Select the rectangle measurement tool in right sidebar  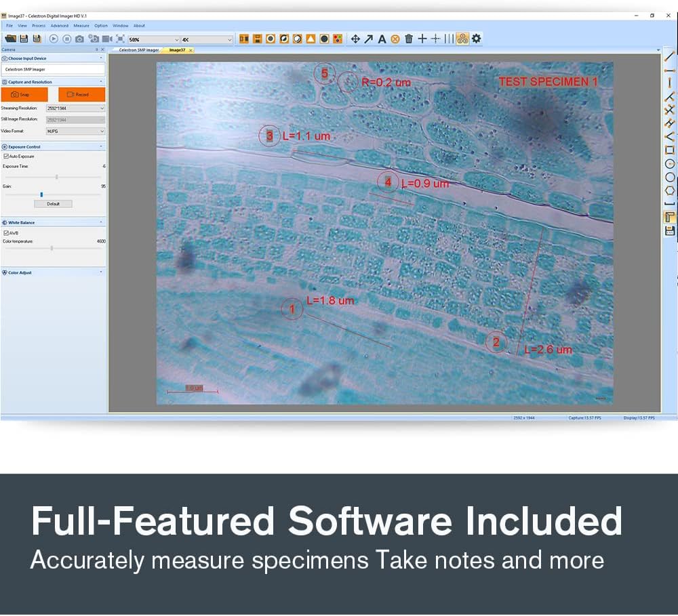tap(669, 150)
